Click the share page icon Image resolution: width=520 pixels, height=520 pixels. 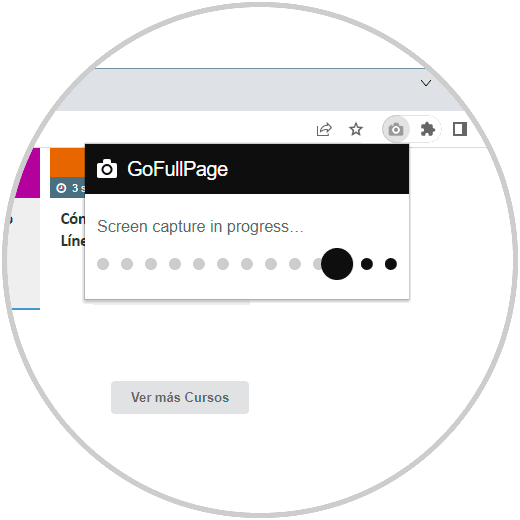coord(324,129)
